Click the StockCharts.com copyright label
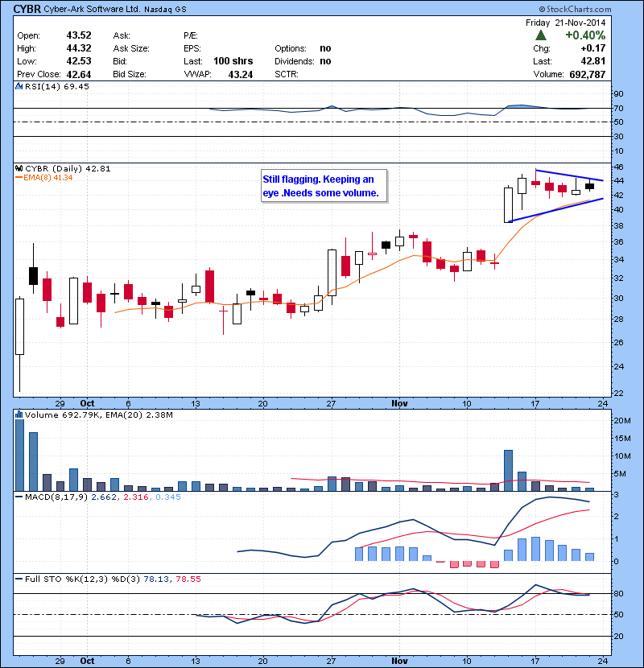This screenshot has height=668, width=644. (x=575, y=9)
